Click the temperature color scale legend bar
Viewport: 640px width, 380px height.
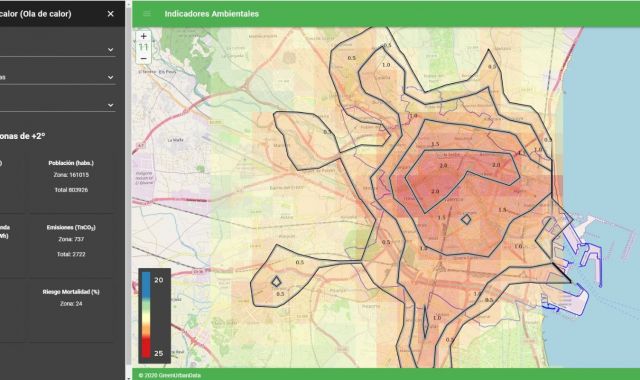pyautogui.click(x=146, y=315)
